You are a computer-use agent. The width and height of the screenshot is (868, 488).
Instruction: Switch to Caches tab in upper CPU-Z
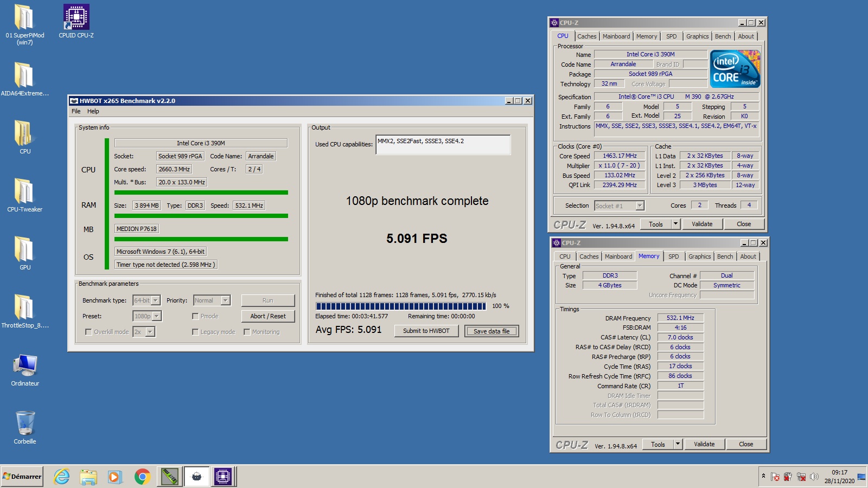(x=586, y=36)
